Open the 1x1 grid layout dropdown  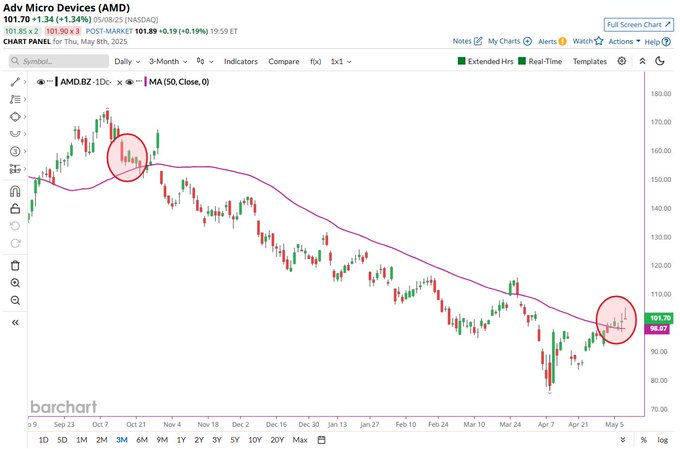coord(341,61)
